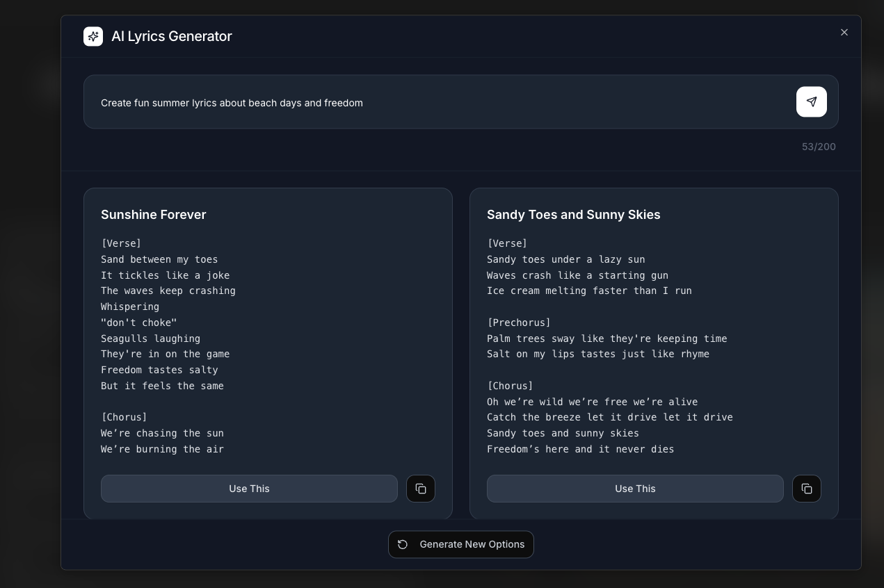Click the AI sparkle logo icon
Viewport: 884px width, 588px height.
93,36
